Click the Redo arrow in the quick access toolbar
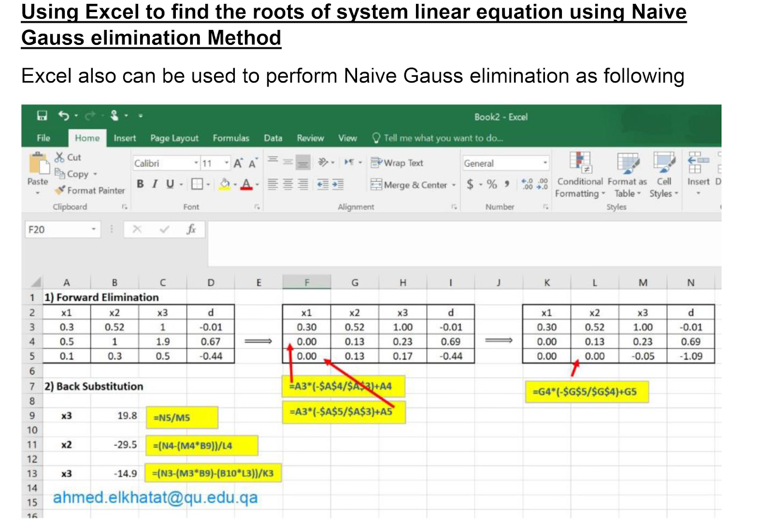Image resolution: width=773 pixels, height=532 pixels. 90,116
